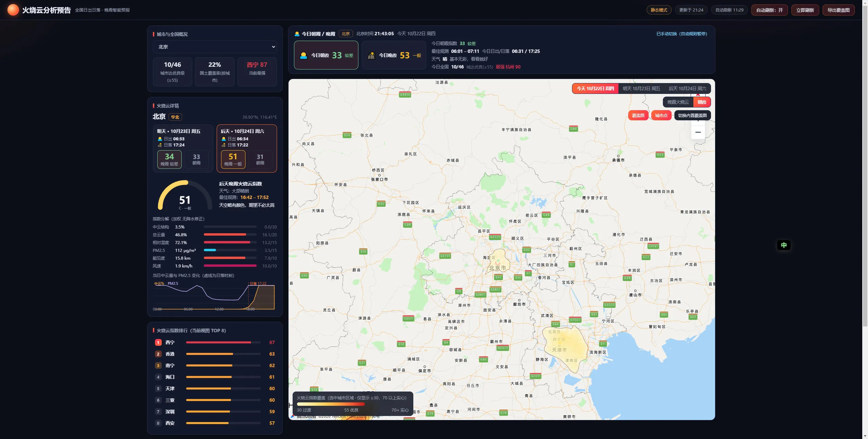The height and width of the screenshot is (439, 868).
Task: Click the page vertical scrollbar
Action: (865, 166)
